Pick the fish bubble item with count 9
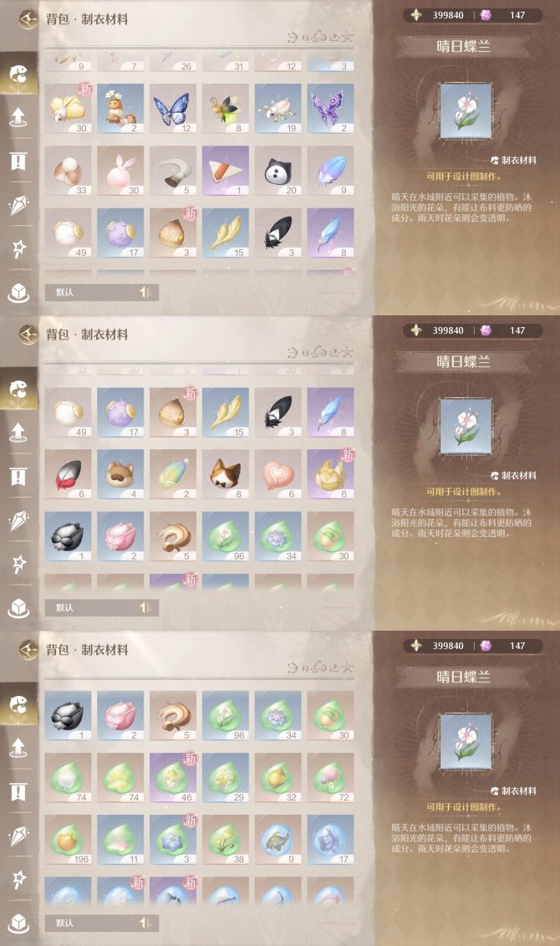 point(277,840)
